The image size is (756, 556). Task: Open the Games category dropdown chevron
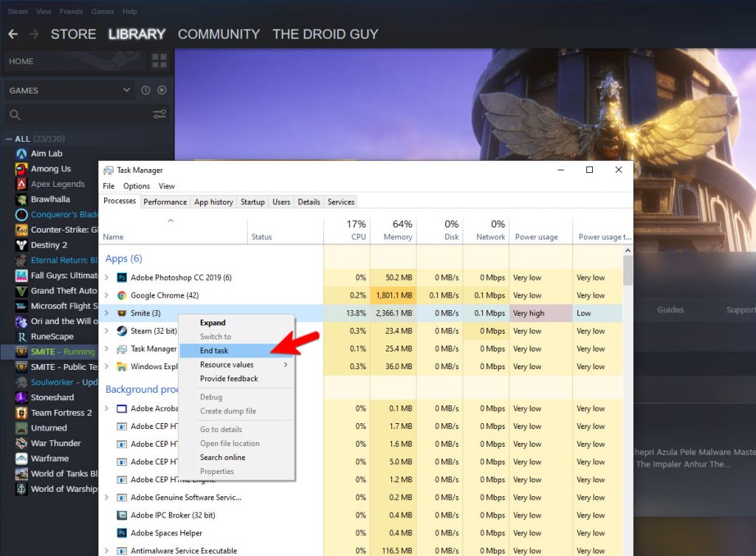(x=127, y=90)
